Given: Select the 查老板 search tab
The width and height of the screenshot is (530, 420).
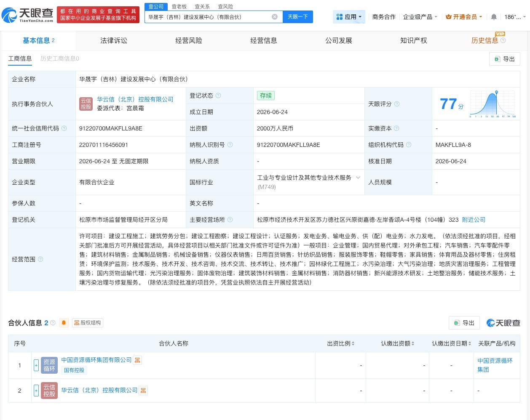Looking at the screenshot, I should (x=179, y=7).
